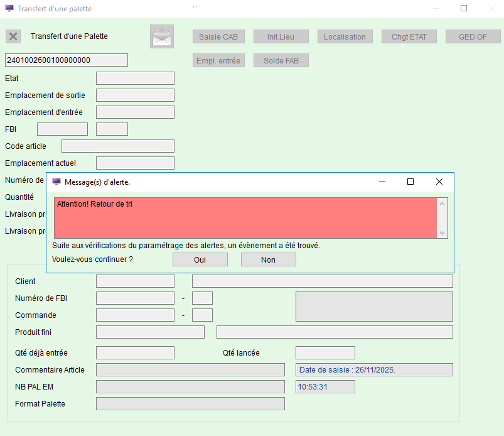
Task: Click the X icon beside Transfert d'une Palette
Action: coord(13,36)
